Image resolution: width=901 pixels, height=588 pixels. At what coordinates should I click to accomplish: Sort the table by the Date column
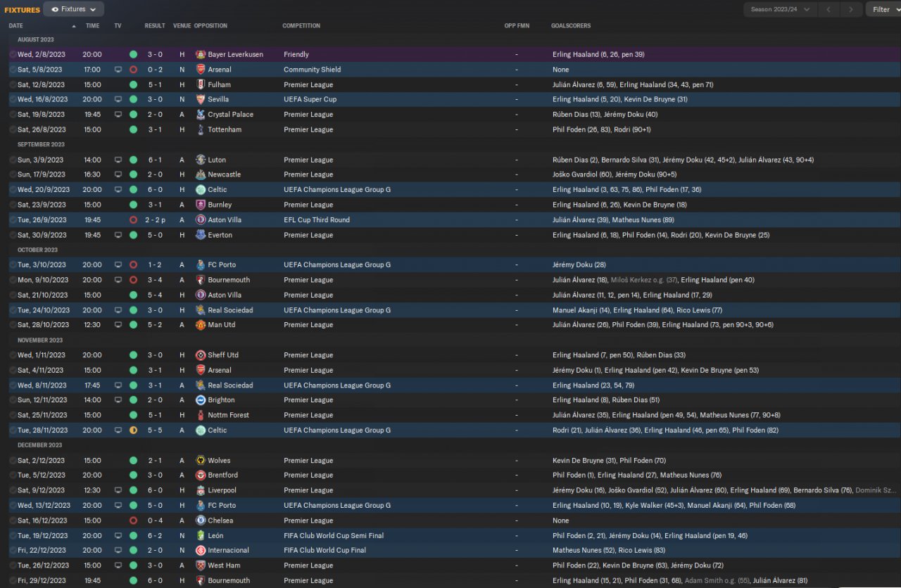click(x=15, y=26)
